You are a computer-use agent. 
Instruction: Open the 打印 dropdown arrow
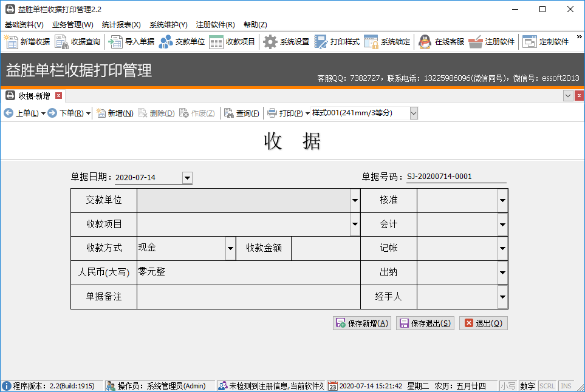coord(307,113)
